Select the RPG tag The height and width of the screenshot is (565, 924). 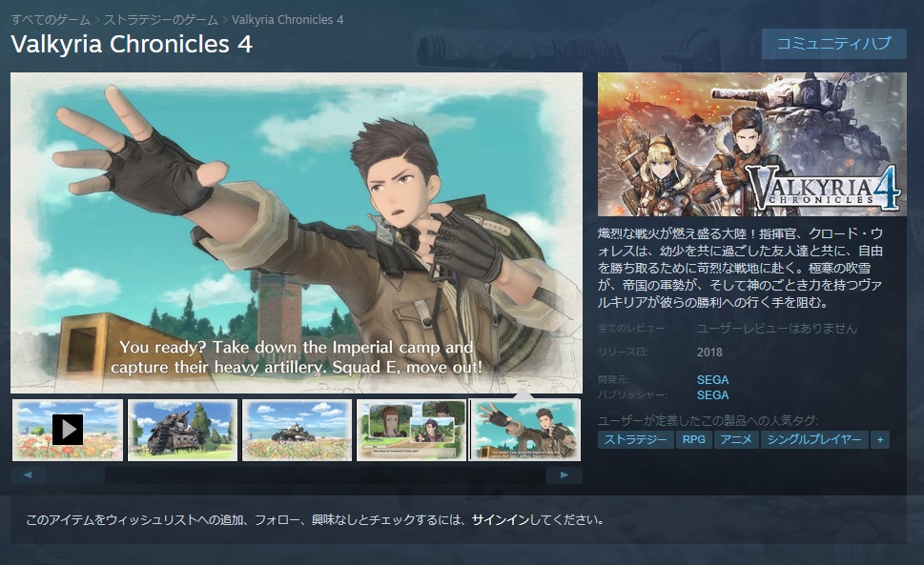pos(694,439)
